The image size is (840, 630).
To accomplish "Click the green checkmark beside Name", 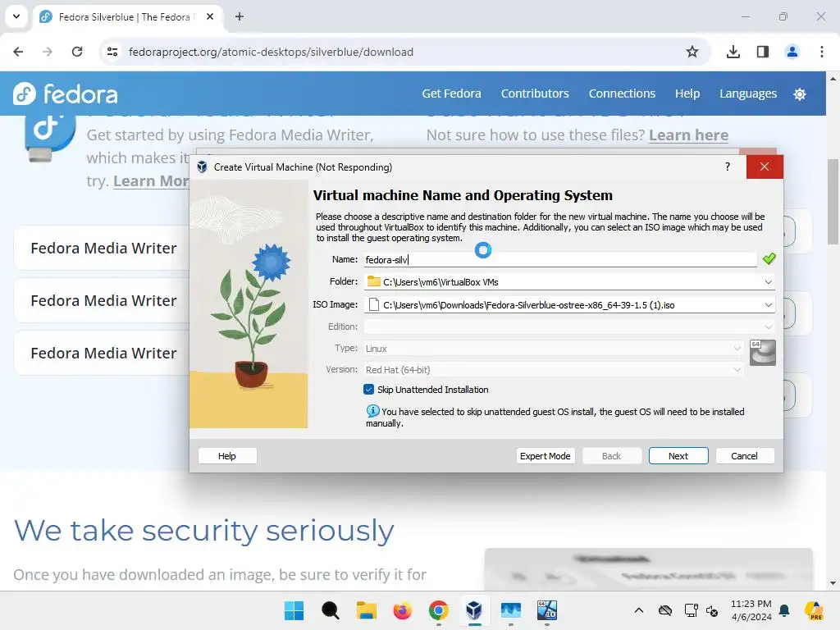I will point(769,259).
